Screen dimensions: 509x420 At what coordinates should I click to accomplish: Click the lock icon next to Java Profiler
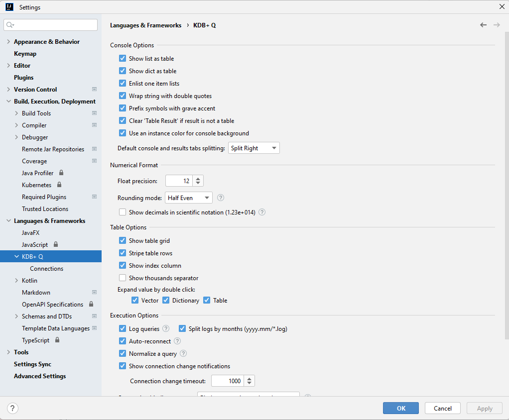pos(61,173)
